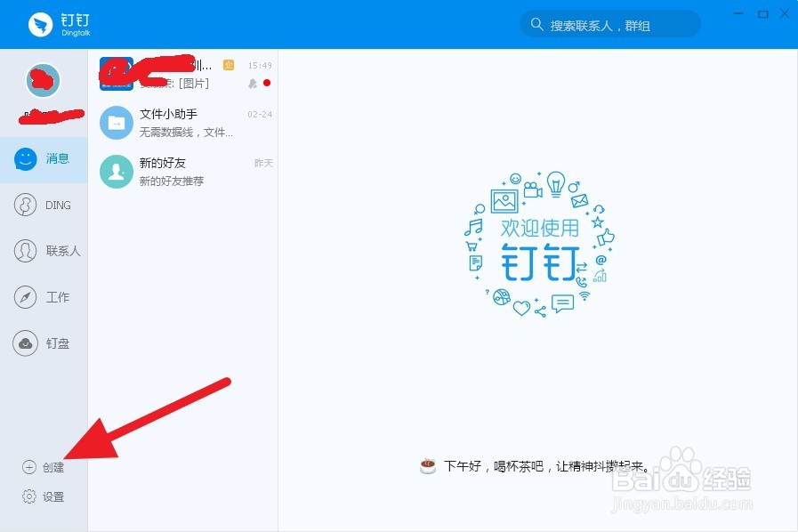The width and height of the screenshot is (798, 532).
Task: Open the 文件小助手 conversation
Action: tap(183, 123)
